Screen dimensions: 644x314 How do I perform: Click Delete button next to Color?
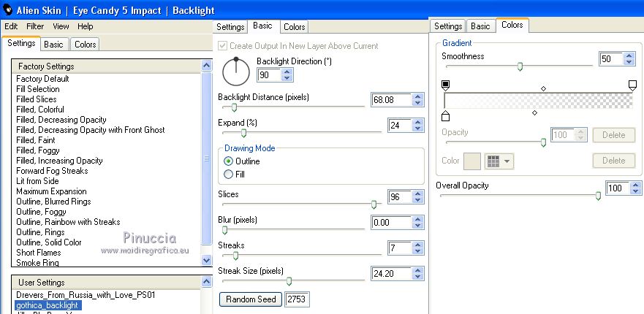click(x=613, y=161)
